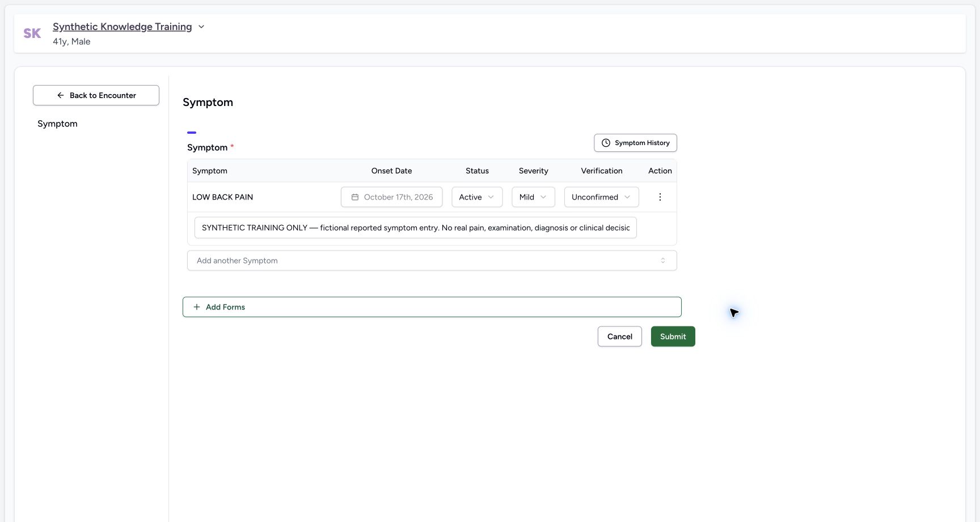Cancel the symptom form
Viewport: 980px width, 522px height.
point(620,337)
